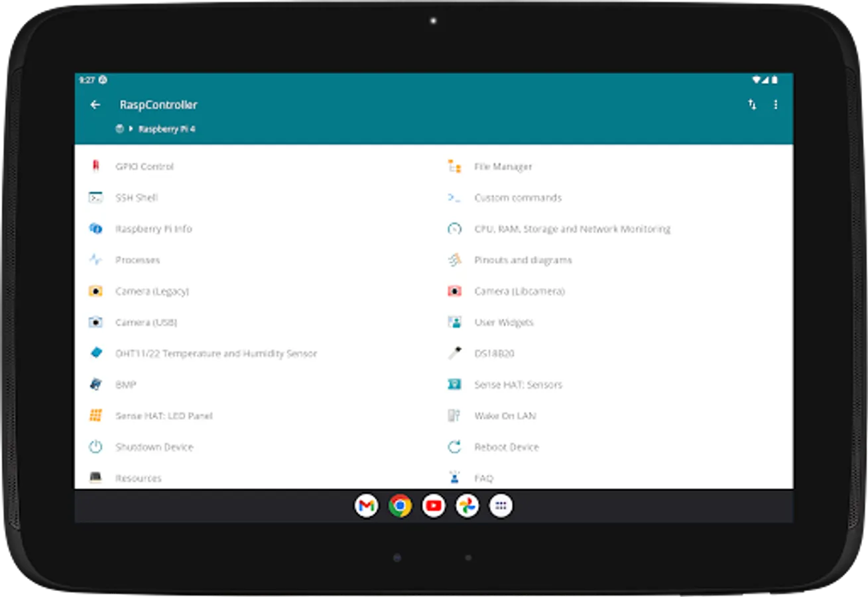The width and height of the screenshot is (868, 597).
Task: Launch Chrome from the taskbar
Action: tap(400, 506)
